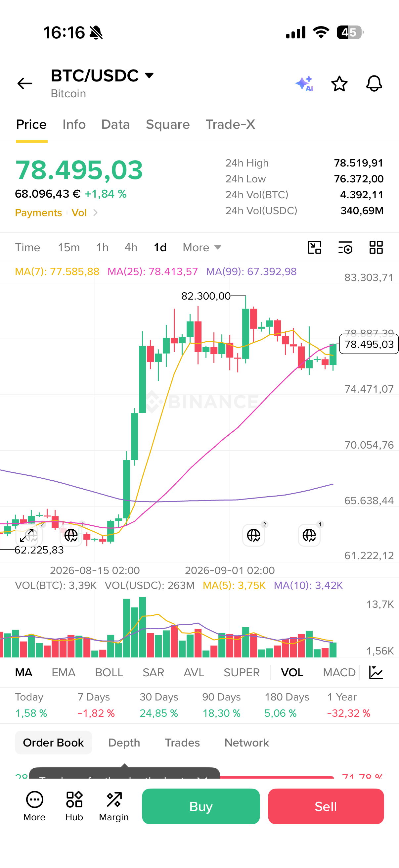The height and width of the screenshot is (868, 399).
Task: Select the 15m interval
Action: tap(69, 247)
